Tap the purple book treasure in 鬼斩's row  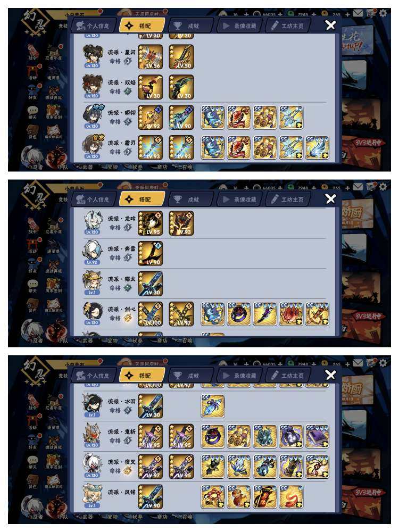point(317,436)
